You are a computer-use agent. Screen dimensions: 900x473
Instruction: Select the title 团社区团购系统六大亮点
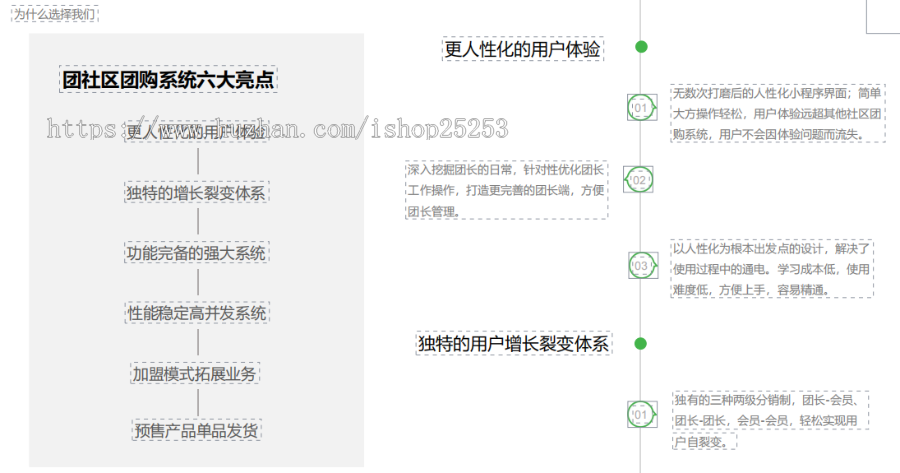point(168,79)
